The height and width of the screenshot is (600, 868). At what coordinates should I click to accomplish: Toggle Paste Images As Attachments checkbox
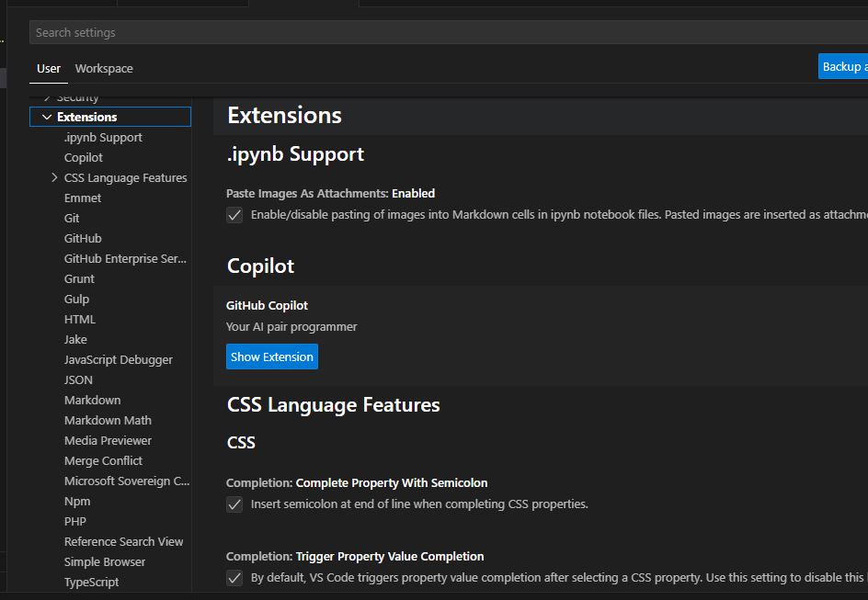pos(234,215)
